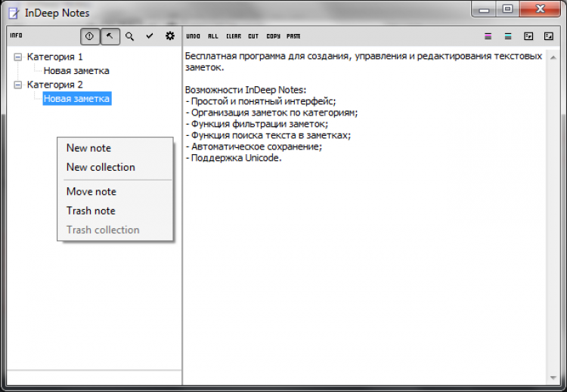Screen dimensions: 567x392
Task: Click the last editor toolbar window icon
Action: click(x=549, y=36)
